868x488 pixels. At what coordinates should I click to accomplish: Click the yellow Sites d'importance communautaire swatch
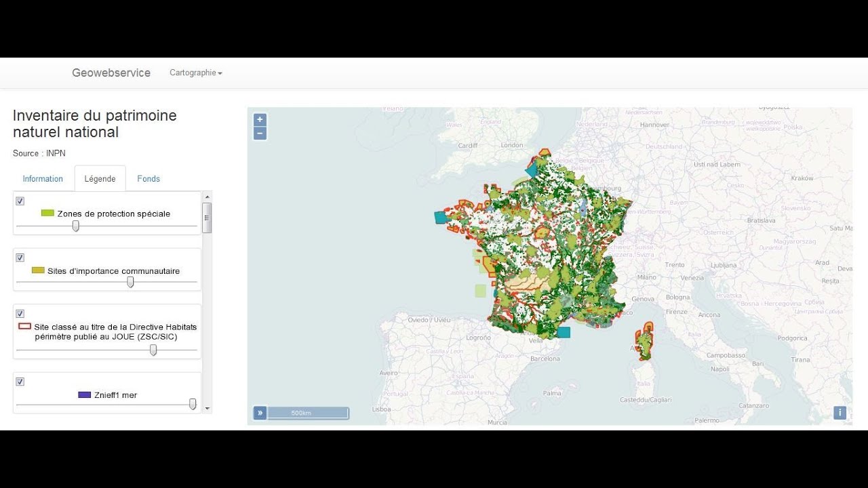click(x=38, y=270)
